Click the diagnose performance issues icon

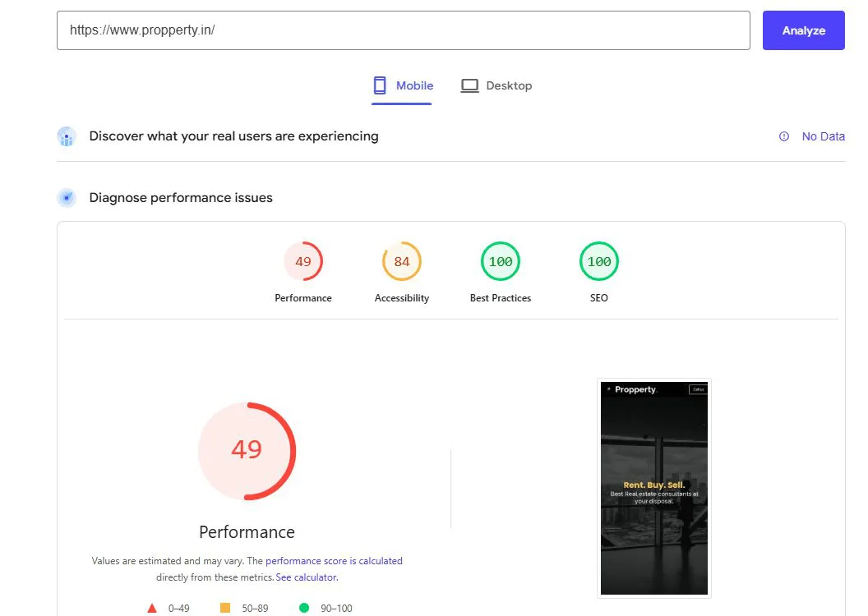click(x=67, y=197)
